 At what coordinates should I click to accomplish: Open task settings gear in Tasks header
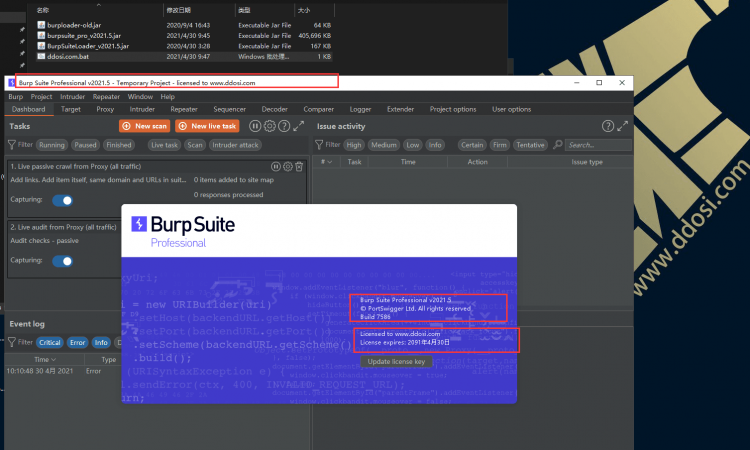click(270, 126)
